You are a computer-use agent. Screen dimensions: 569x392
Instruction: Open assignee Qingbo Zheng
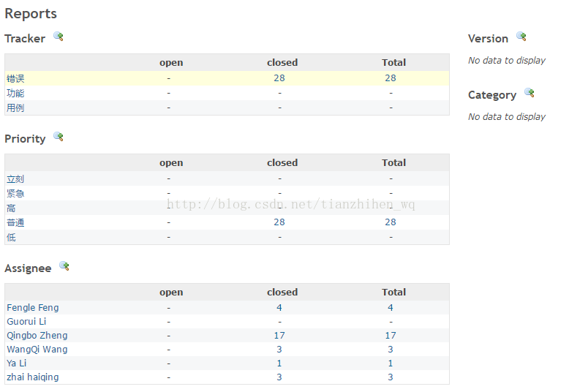37,336
